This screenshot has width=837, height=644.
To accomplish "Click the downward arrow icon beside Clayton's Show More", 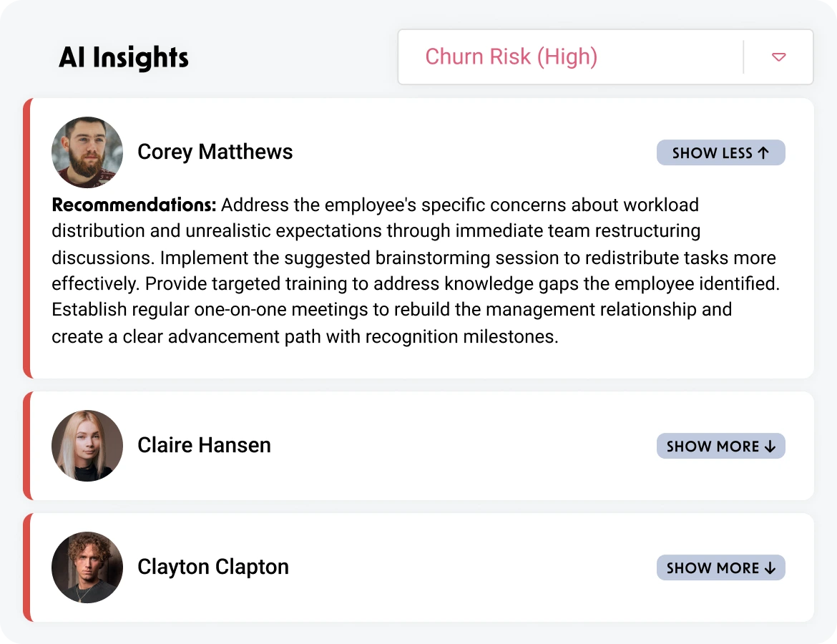I will [x=770, y=567].
